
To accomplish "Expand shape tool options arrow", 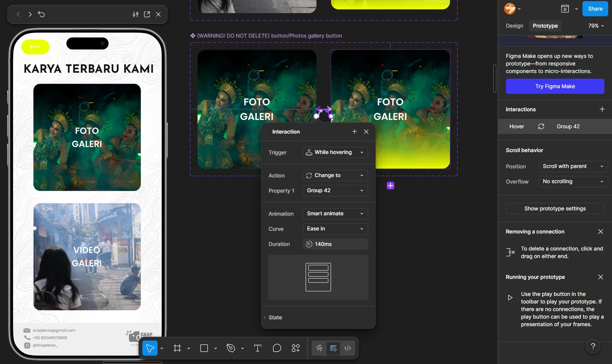I will coord(215,348).
